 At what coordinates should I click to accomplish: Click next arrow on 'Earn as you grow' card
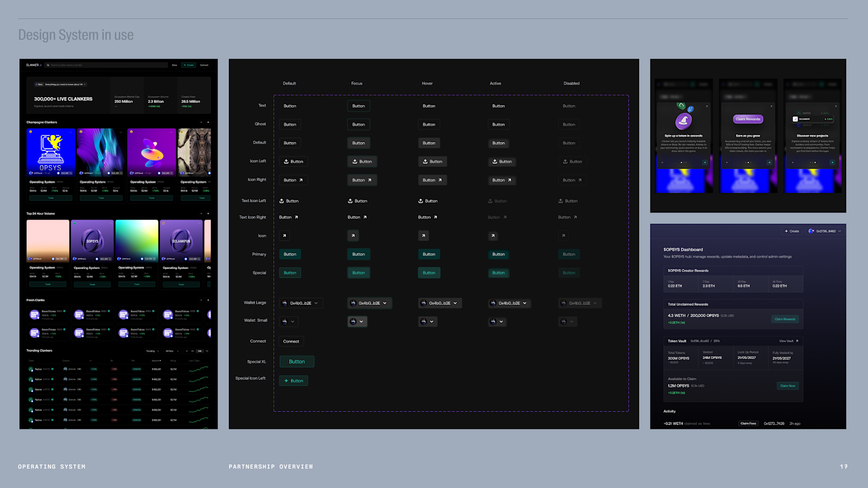coord(769,162)
